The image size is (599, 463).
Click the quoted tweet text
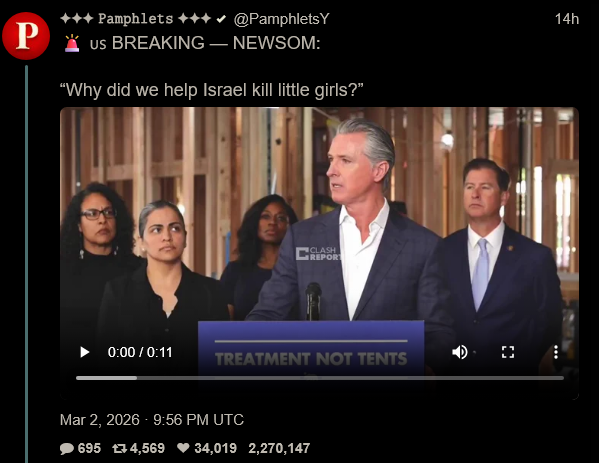pos(211,90)
